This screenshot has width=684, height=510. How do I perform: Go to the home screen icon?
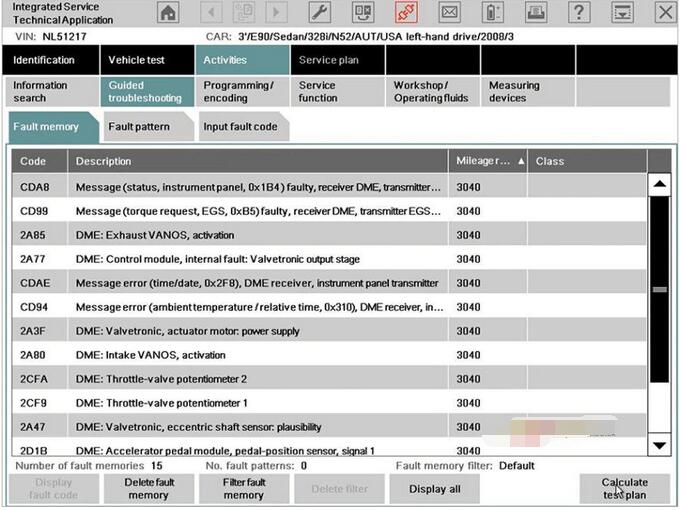pyautogui.click(x=168, y=13)
